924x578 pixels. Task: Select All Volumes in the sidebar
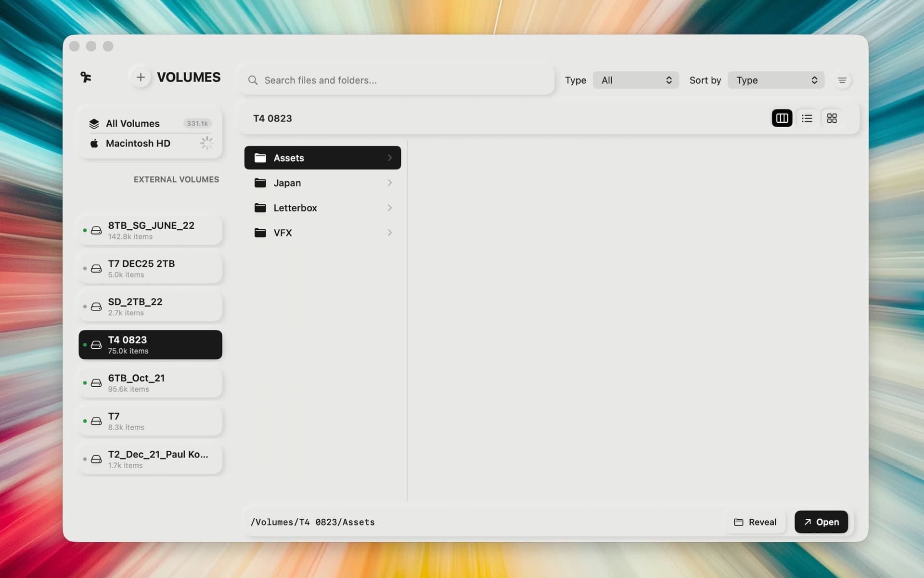132,123
